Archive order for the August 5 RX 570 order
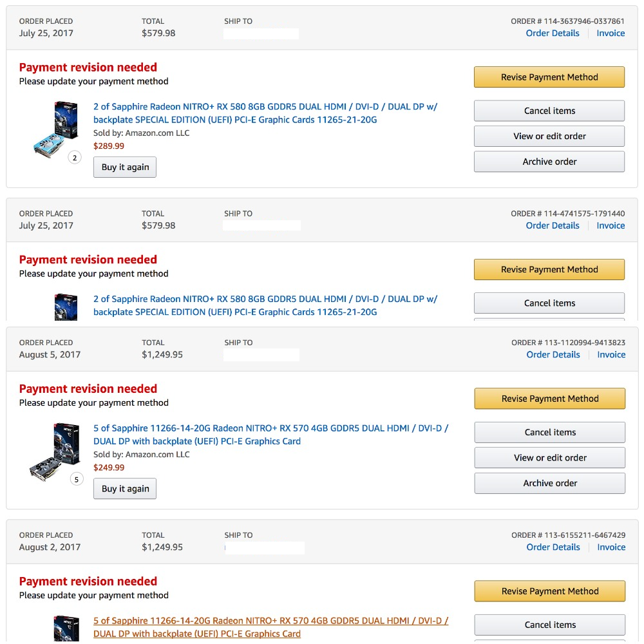 (x=550, y=483)
